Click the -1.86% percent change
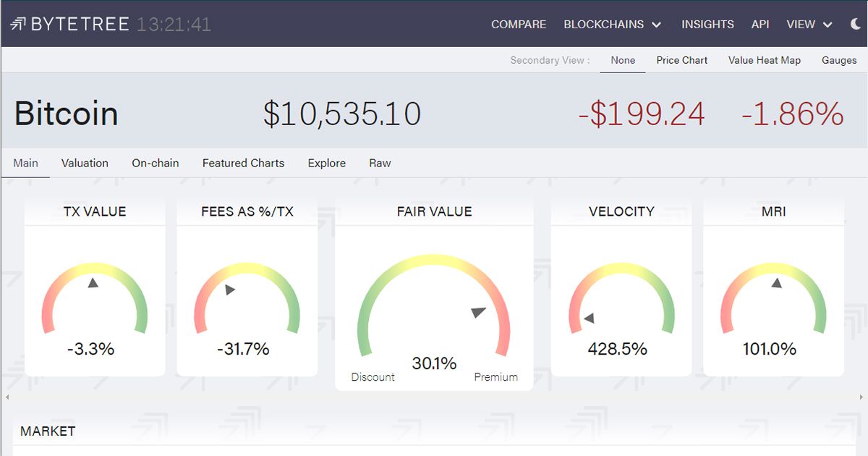Screen dimensions: 868x456 tap(793, 114)
